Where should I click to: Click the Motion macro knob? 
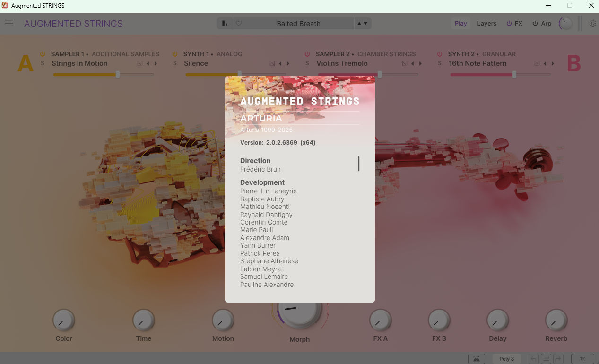click(x=223, y=321)
